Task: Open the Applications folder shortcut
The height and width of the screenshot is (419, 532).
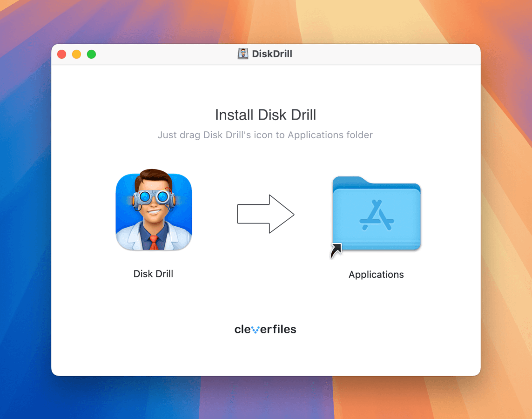Action: point(376,216)
